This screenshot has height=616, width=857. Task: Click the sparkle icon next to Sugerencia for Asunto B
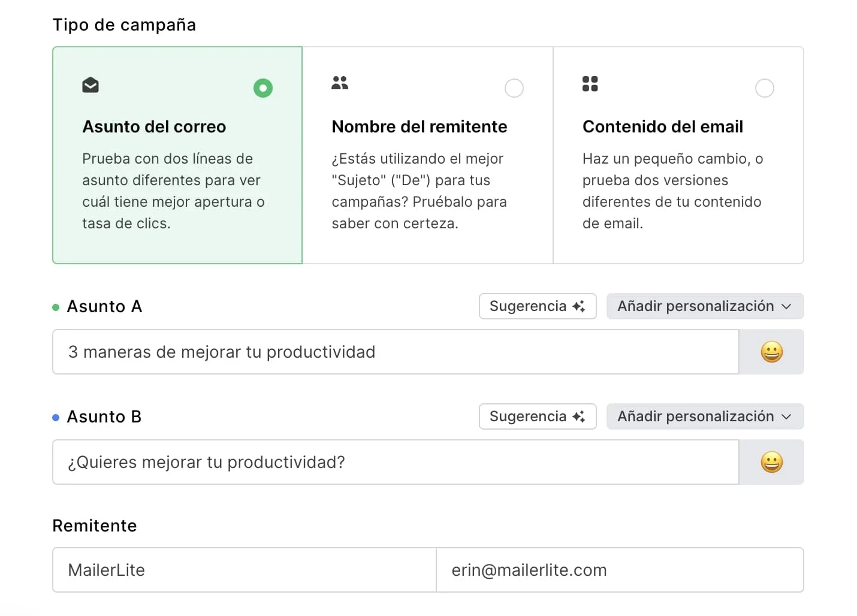coord(578,416)
